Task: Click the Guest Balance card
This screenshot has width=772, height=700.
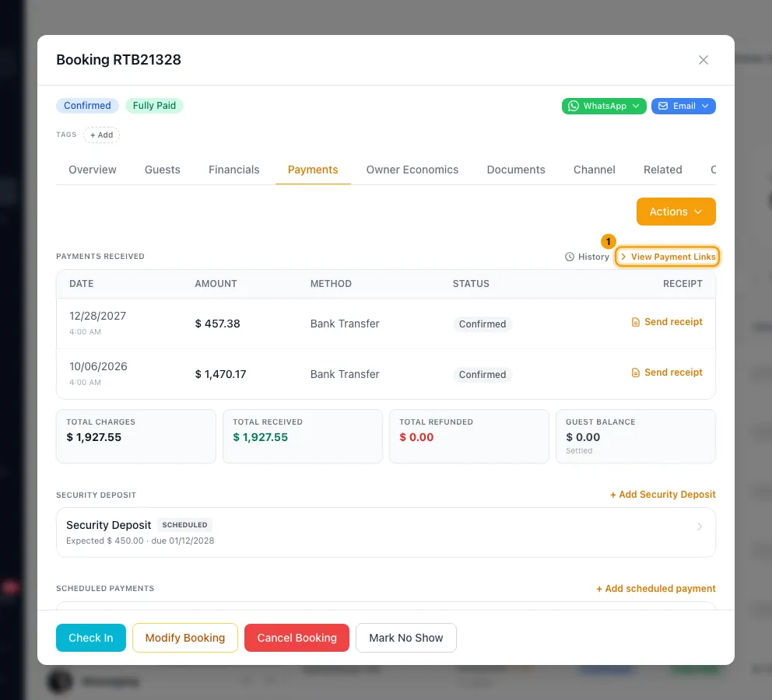Action: point(636,436)
